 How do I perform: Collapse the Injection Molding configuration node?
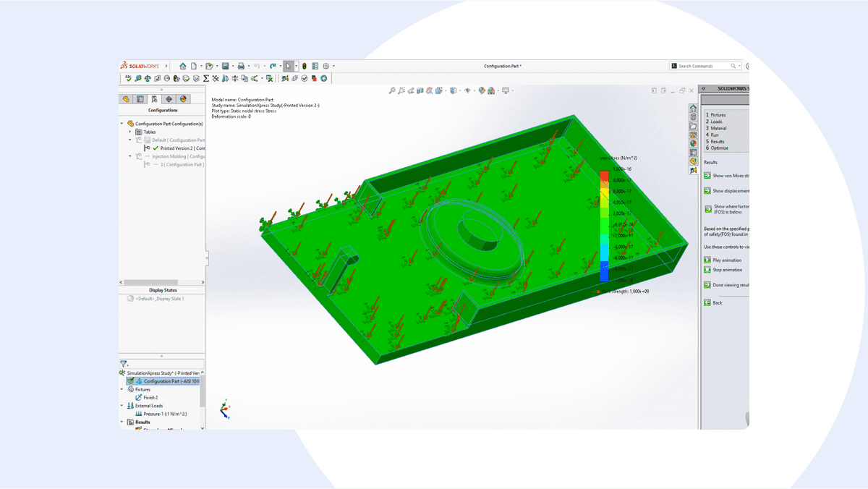point(130,156)
